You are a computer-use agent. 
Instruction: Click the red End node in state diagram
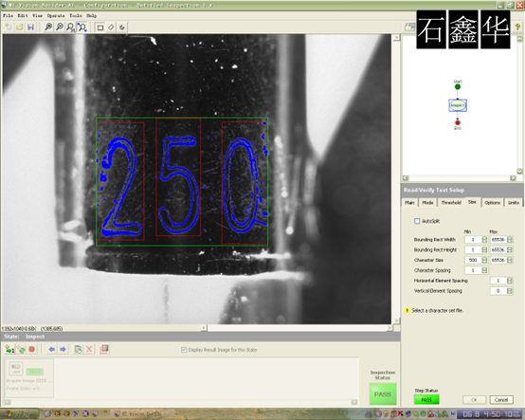point(458,122)
